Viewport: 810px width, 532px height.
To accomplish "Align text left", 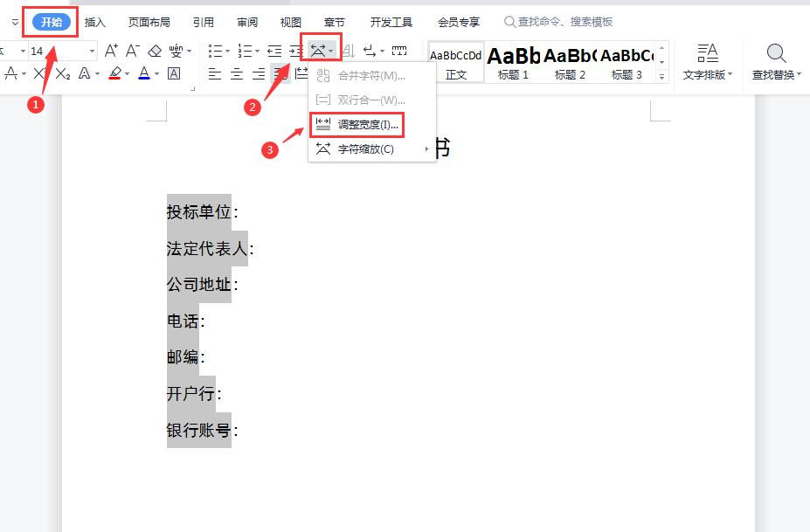I will (214, 74).
